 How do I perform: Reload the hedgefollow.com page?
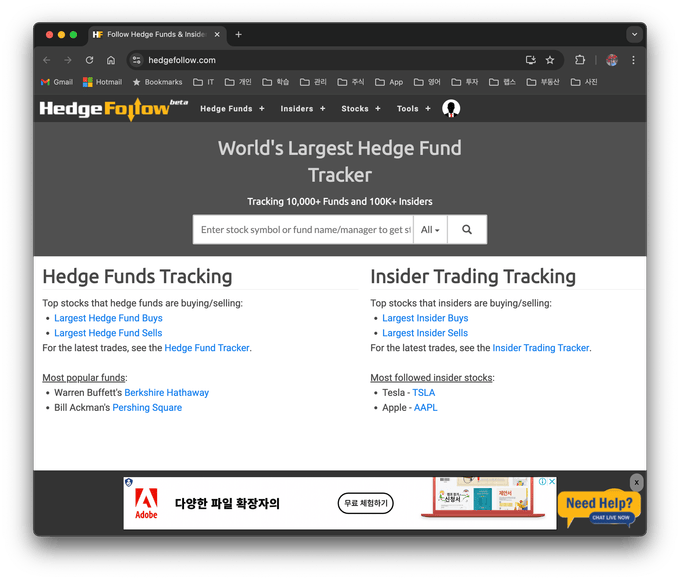click(x=89, y=60)
